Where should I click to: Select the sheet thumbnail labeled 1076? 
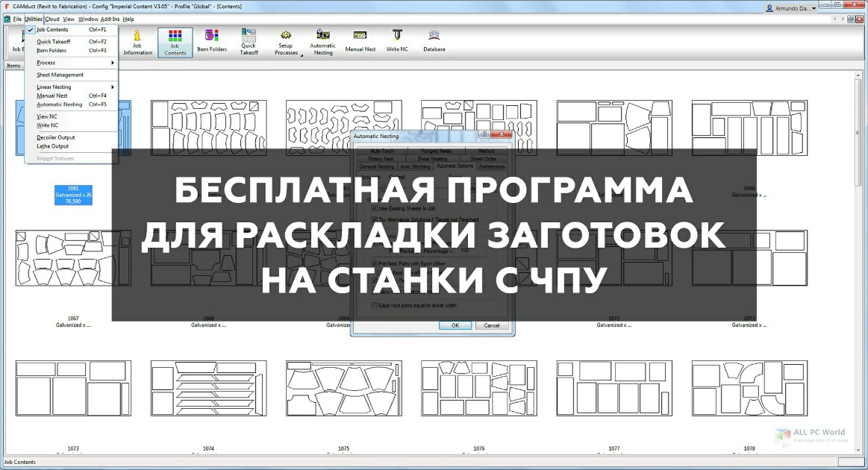point(479,388)
